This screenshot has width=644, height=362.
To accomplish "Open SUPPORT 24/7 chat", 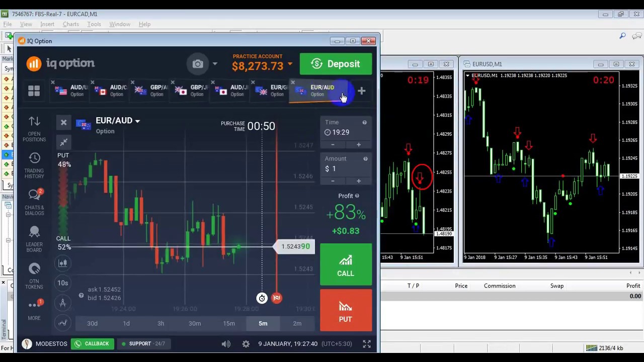I will tap(143, 344).
